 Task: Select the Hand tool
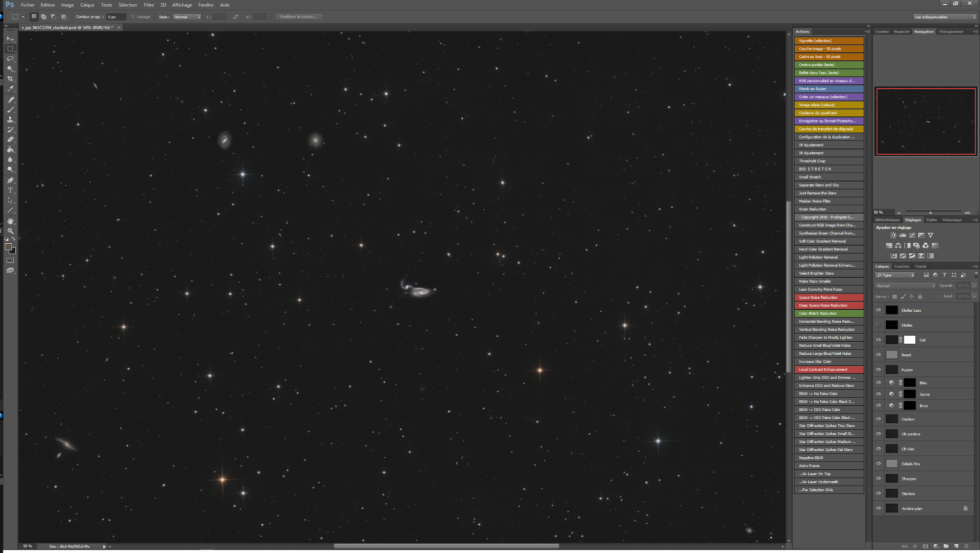click(x=10, y=221)
